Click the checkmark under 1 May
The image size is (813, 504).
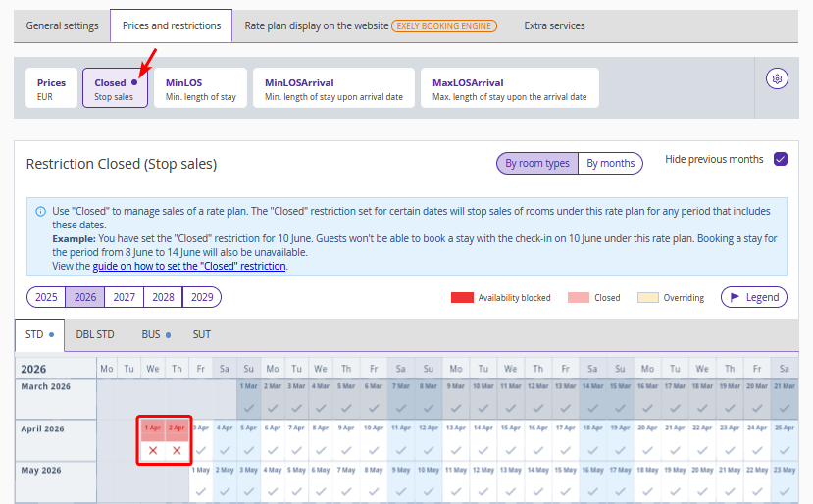pyautogui.click(x=201, y=492)
